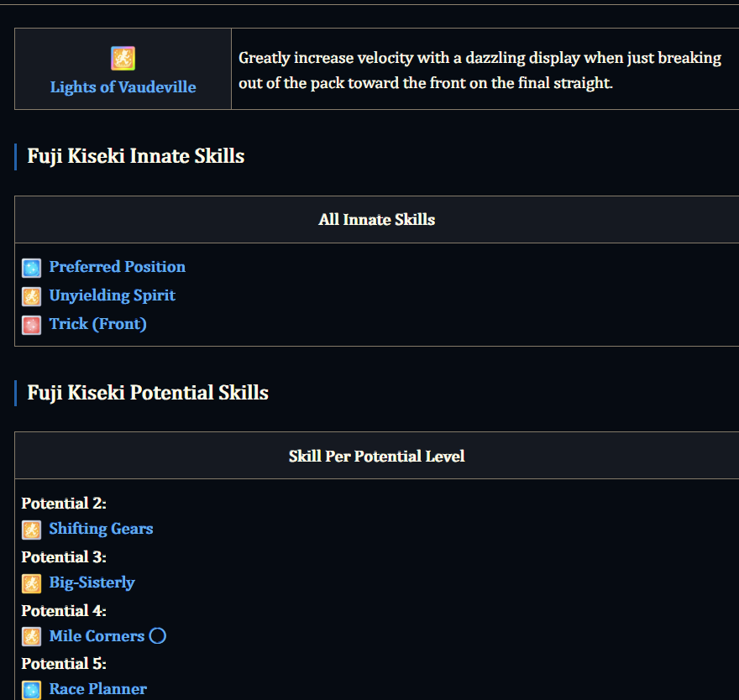Open the Race Planner skill link

[x=98, y=689]
